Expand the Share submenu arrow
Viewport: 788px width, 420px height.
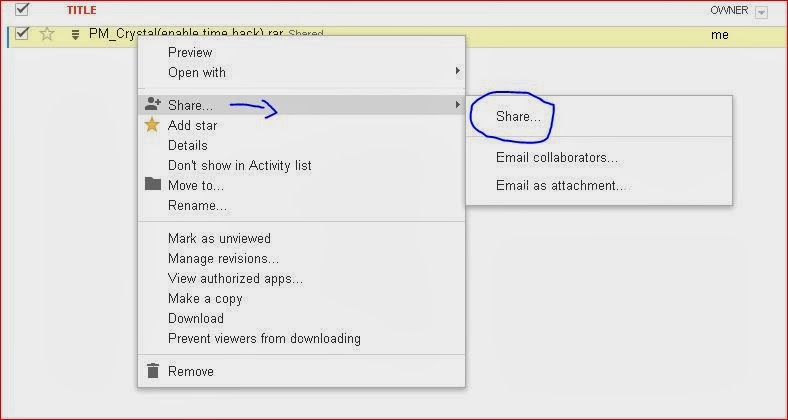tap(457, 104)
